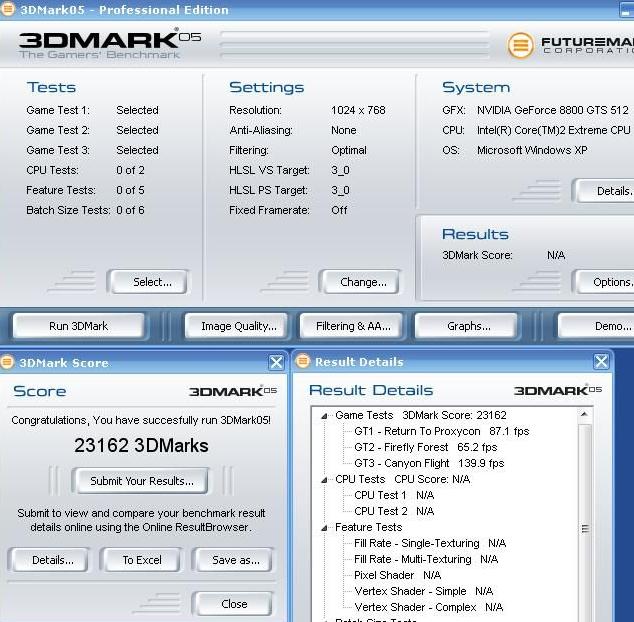Click the Game Test 1 'Selected' value
Image resolution: width=634 pixels, height=622 pixels.
[x=137, y=110]
